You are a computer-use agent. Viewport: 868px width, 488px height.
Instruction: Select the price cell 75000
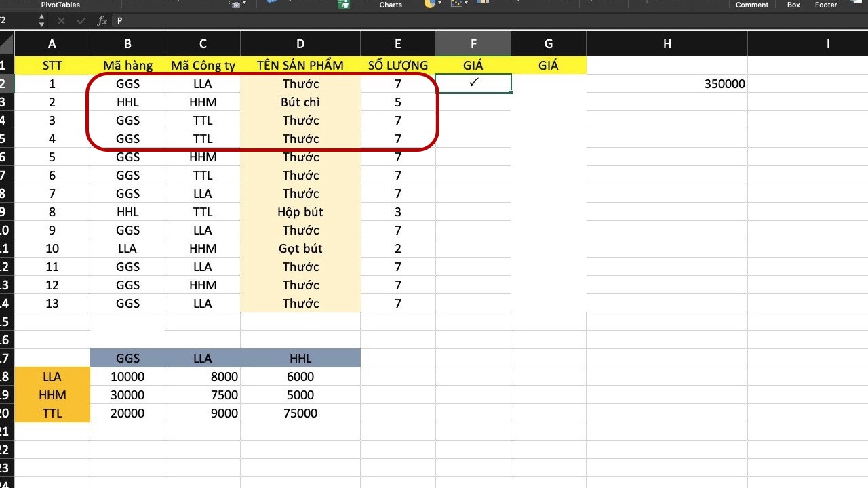[300, 413]
